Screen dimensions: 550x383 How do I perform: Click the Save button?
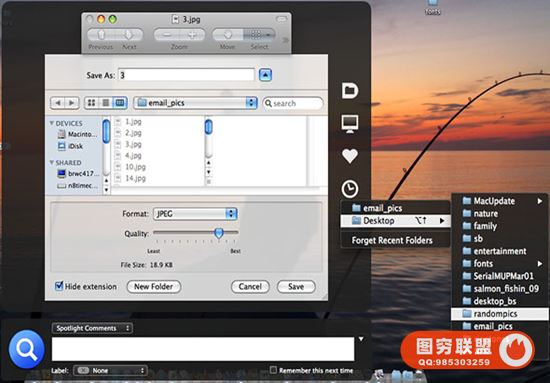click(x=296, y=287)
